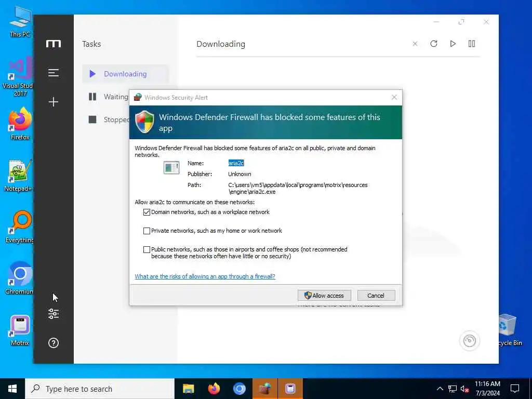Resume all tasks with play icon
The width and height of the screenshot is (532, 399).
453,44
